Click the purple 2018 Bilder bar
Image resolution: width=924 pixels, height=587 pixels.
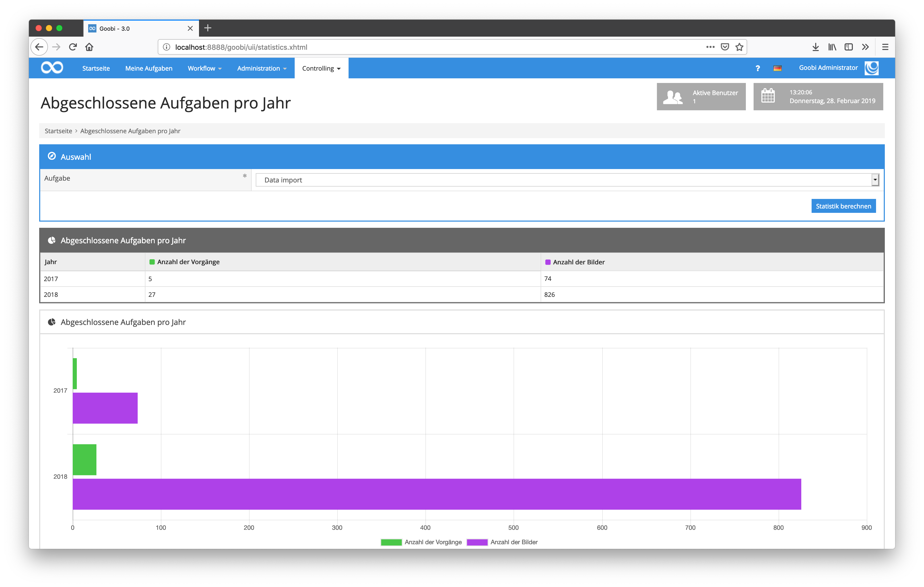437,494
